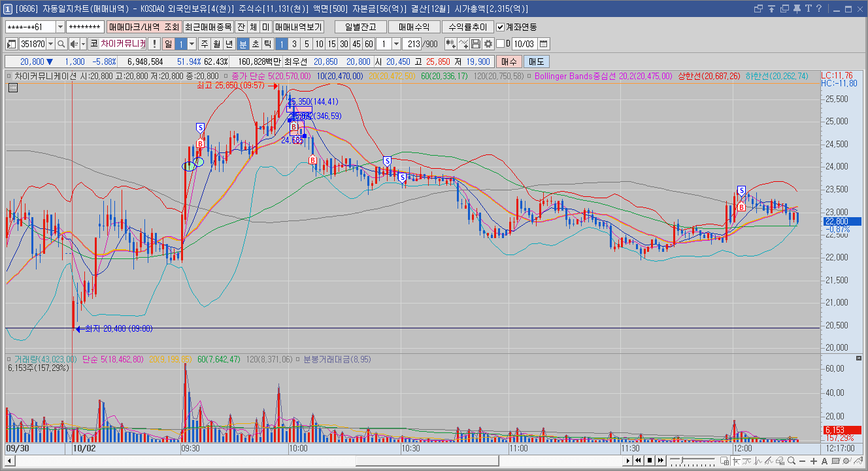Click the plus zoom in icon at bottom
Viewport: 868px width, 471px height.
coord(813,461)
